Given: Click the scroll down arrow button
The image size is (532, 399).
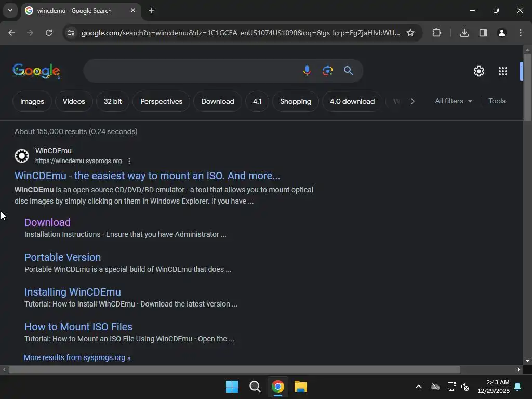Looking at the screenshot, I should pyautogui.click(x=527, y=361).
